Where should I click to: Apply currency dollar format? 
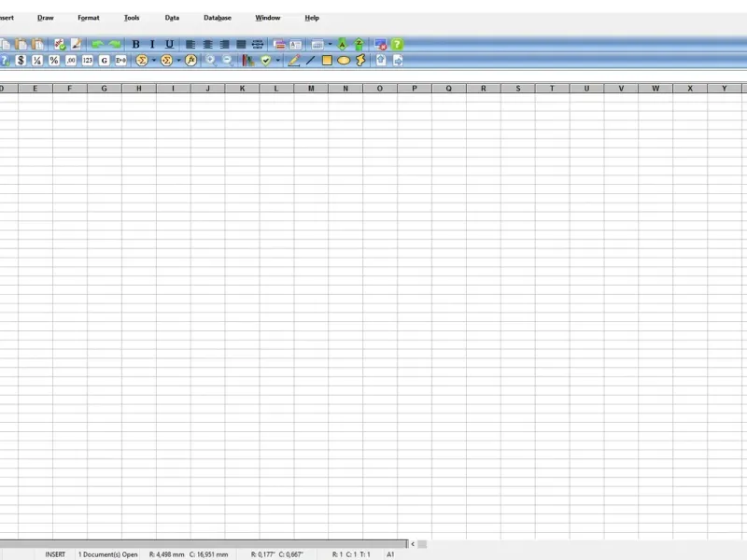21,61
